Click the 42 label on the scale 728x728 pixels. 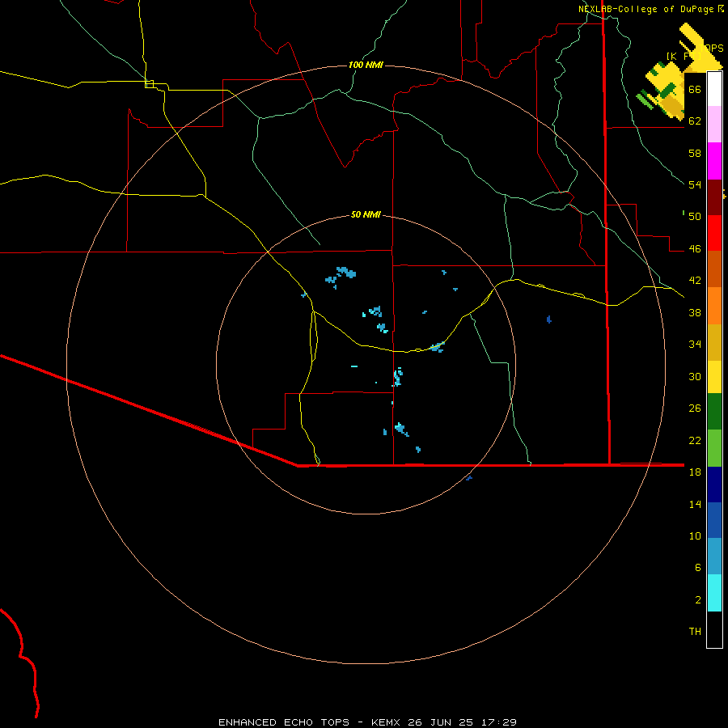[x=695, y=281]
